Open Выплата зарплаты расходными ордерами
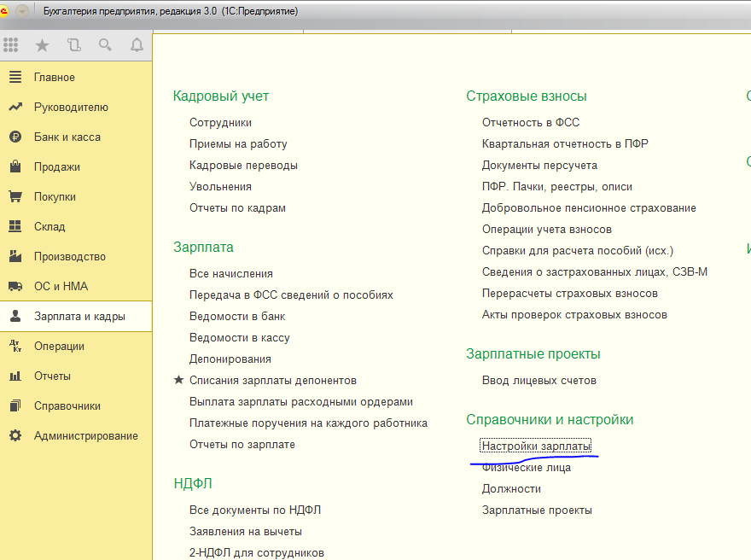Image resolution: width=751 pixels, height=560 pixels. (300, 402)
